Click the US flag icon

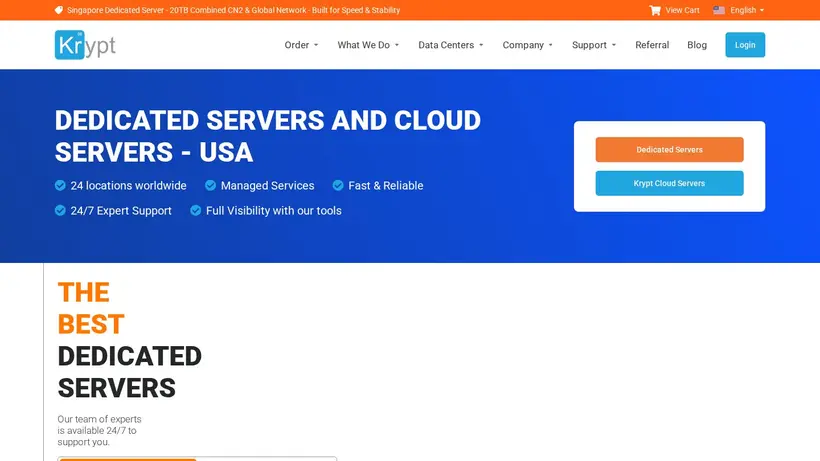(x=719, y=10)
